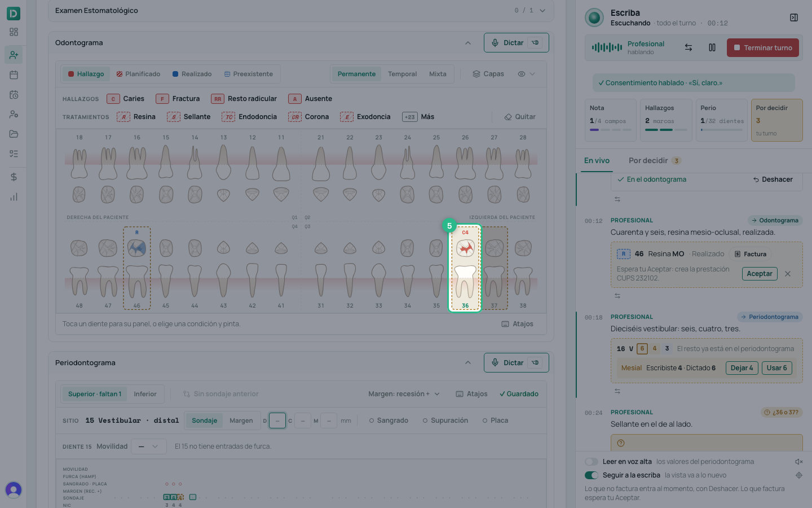The height and width of the screenshot is (508, 812).
Task: Open the Margen: recesión + dropdown
Action: (x=404, y=394)
